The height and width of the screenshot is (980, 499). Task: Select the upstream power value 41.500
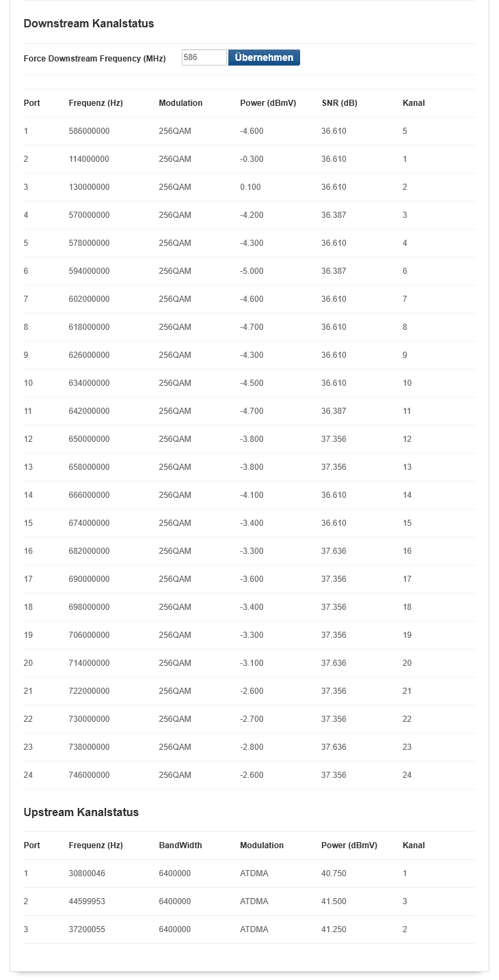click(334, 901)
